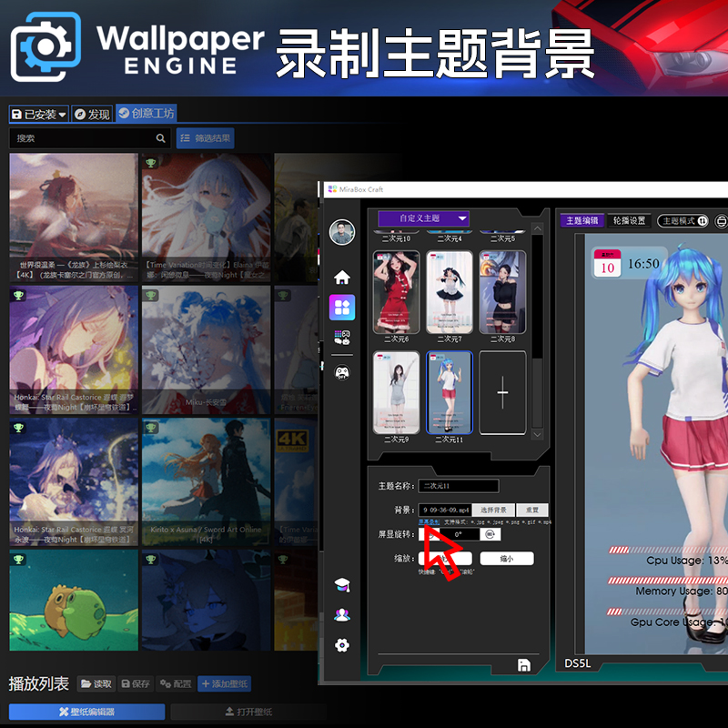This screenshot has width=728, height=728.
Task: Click the search magnifier icon in Wallpaper Engine
Action: point(161,138)
